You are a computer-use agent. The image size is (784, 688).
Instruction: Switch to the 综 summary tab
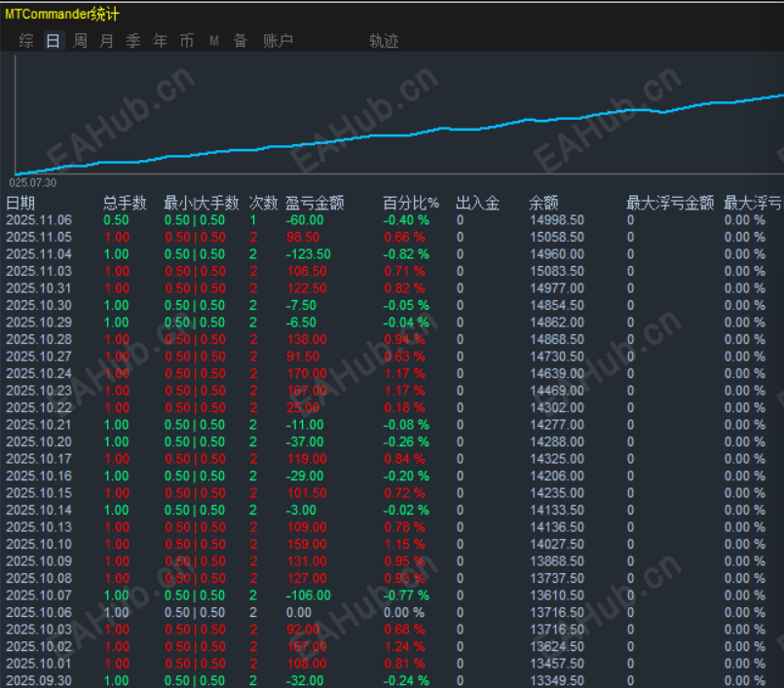tap(26, 41)
